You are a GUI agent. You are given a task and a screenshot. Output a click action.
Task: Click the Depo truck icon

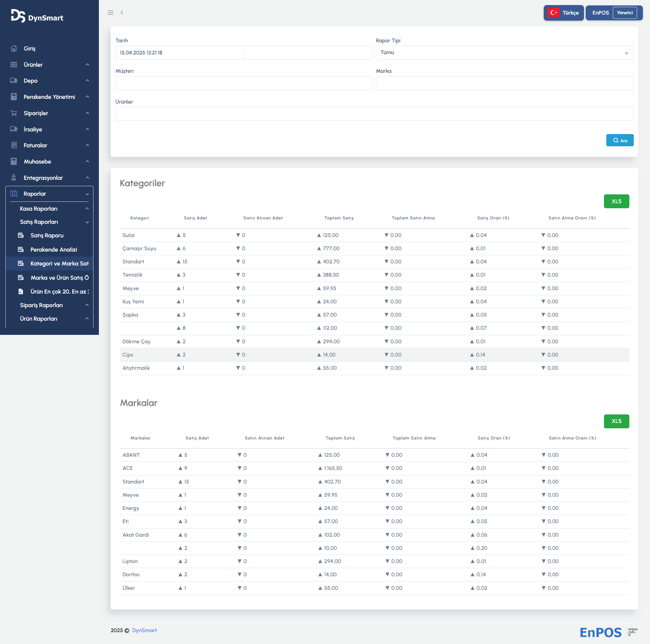coord(14,81)
